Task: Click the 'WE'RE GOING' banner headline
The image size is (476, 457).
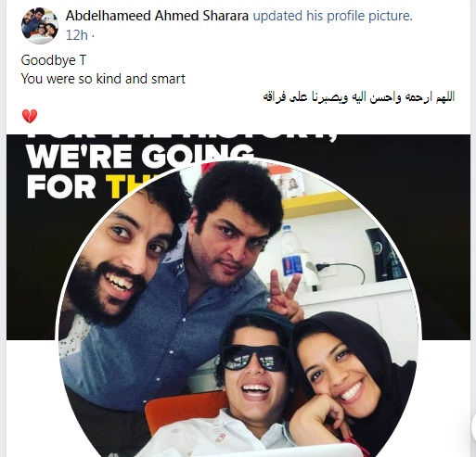Action: [x=140, y=156]
